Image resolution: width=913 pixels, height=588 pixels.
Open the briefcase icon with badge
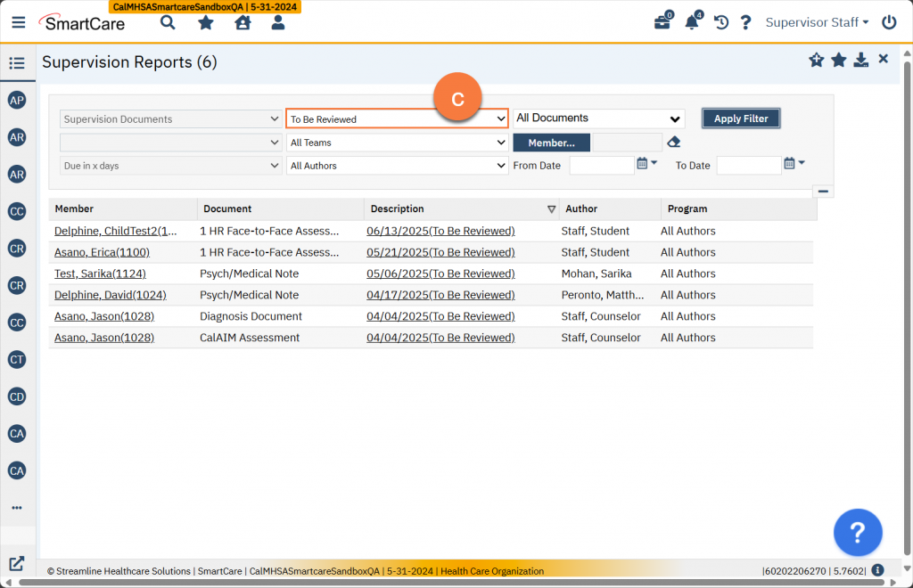[x=662, y=22]
